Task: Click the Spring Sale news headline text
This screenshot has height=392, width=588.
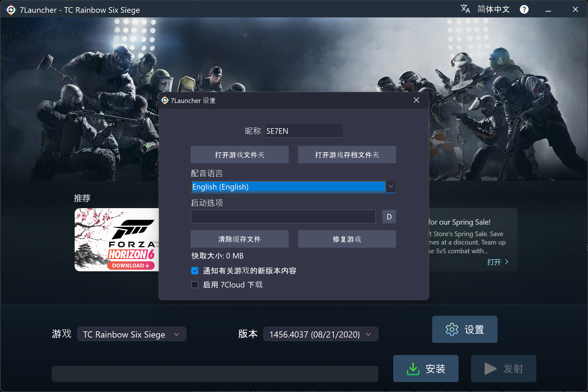Action: coord(459,222)
